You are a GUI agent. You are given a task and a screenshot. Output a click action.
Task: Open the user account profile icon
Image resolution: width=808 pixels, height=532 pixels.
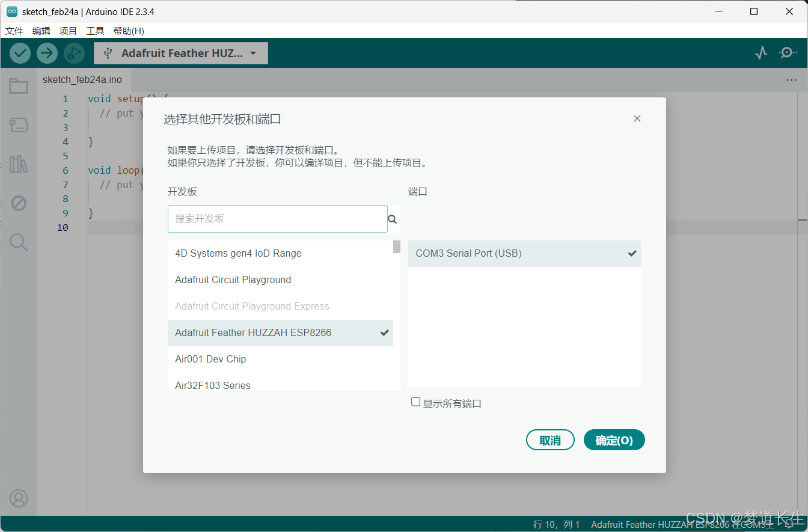point(19,498)
